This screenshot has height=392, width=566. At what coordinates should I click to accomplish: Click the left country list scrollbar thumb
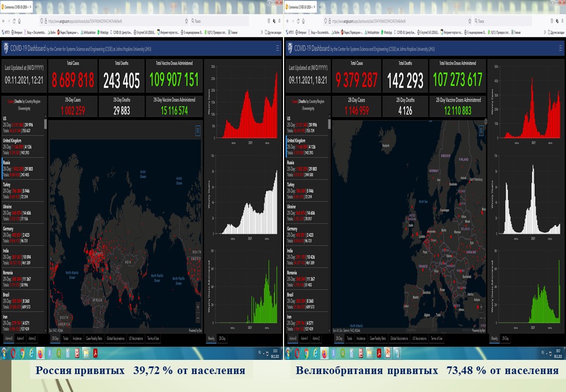(46, 124)
